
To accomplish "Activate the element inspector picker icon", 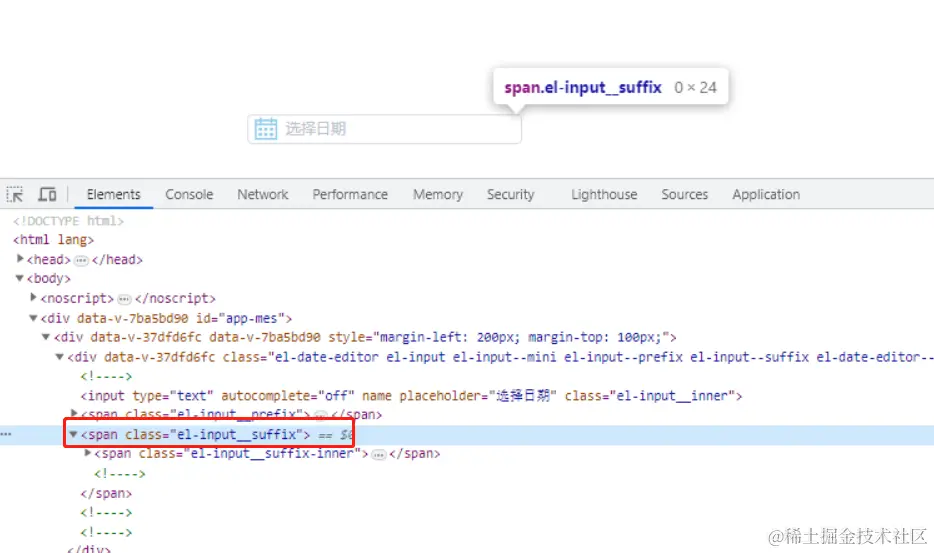I will 15,194.
